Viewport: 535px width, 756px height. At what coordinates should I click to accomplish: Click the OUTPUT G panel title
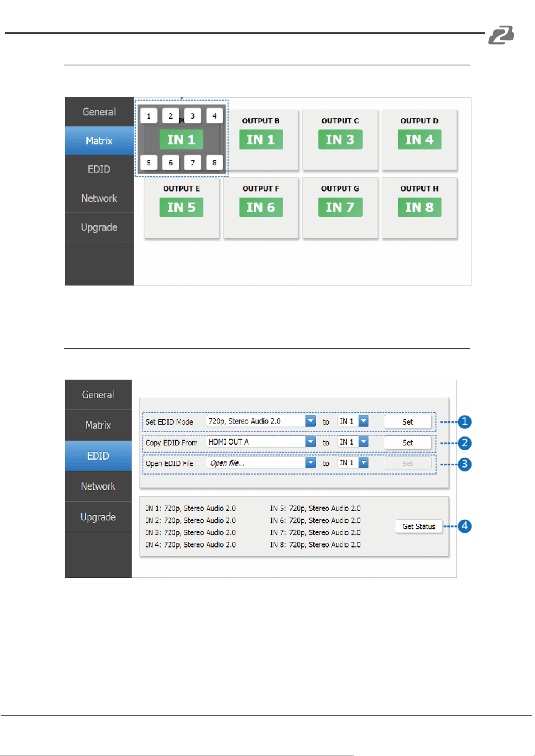pyautogui.click(x=340, y=189)
